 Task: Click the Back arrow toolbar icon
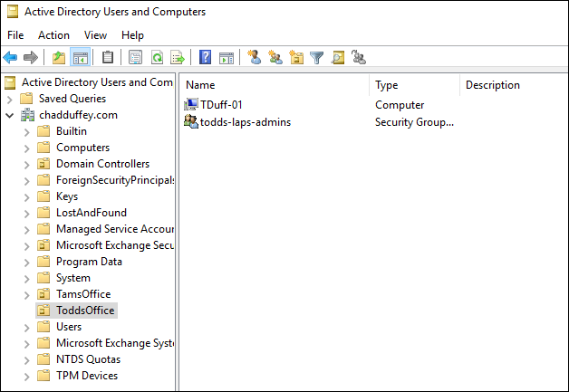10,57
